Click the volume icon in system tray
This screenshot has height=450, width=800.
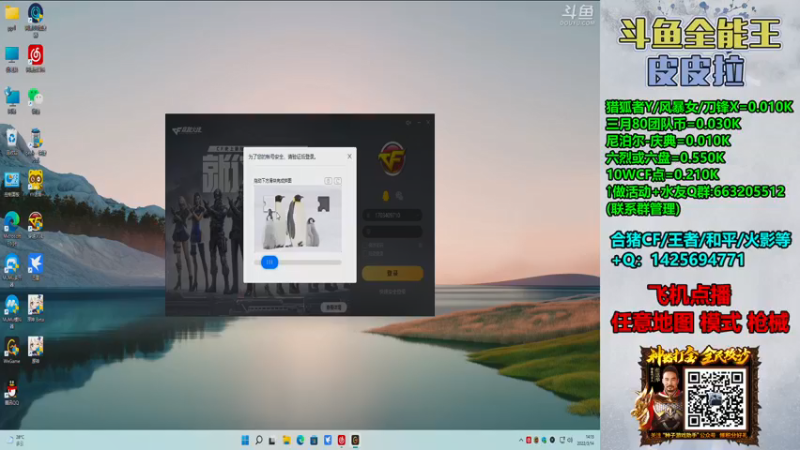(x=570, y=440)
